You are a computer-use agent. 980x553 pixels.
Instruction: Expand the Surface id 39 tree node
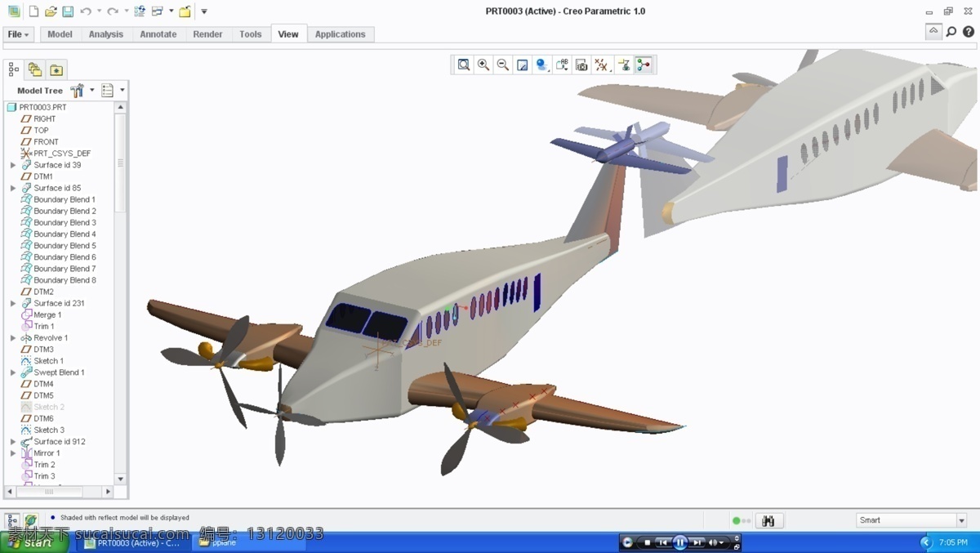click(x=13, y=165)
